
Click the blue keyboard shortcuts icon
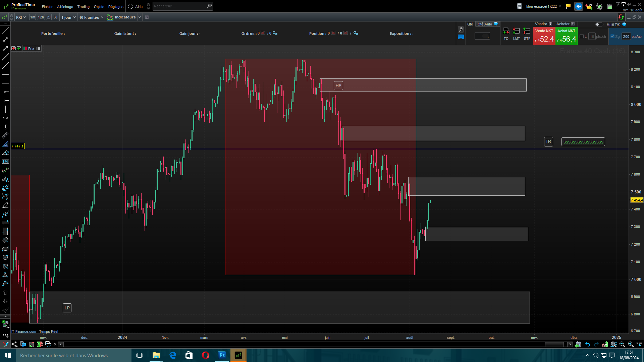461,37
